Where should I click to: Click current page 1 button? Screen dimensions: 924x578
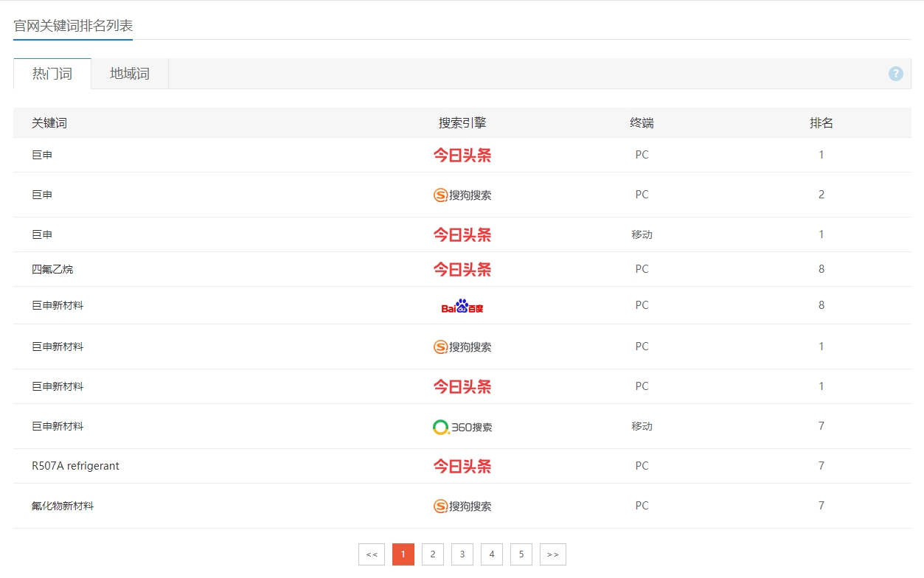(403, 554)
